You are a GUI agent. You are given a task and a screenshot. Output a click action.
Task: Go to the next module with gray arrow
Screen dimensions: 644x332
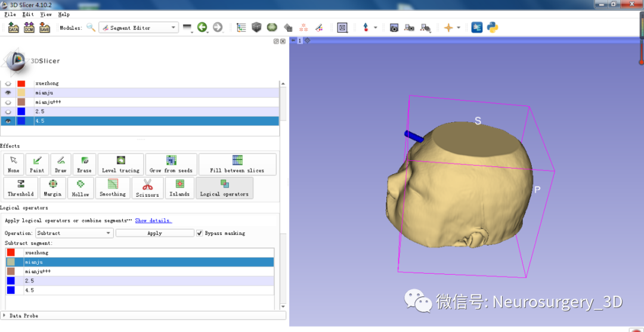tap(218, 27)
